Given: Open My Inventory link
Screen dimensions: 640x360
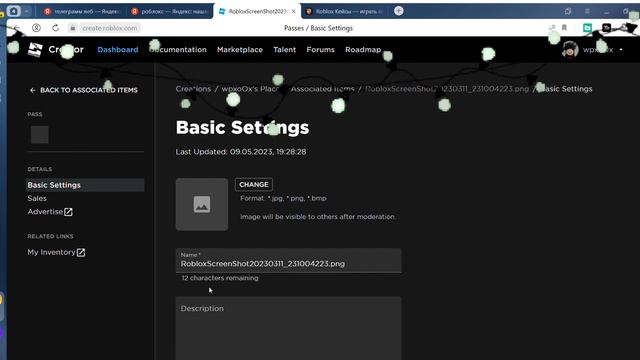Looking at the screenshot, I should click(56, 252).
